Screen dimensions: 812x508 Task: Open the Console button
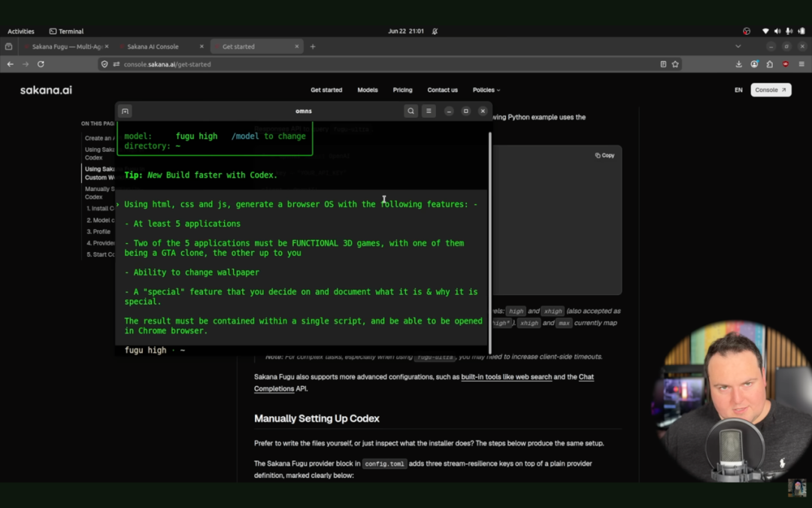click(x=771, y=90)
